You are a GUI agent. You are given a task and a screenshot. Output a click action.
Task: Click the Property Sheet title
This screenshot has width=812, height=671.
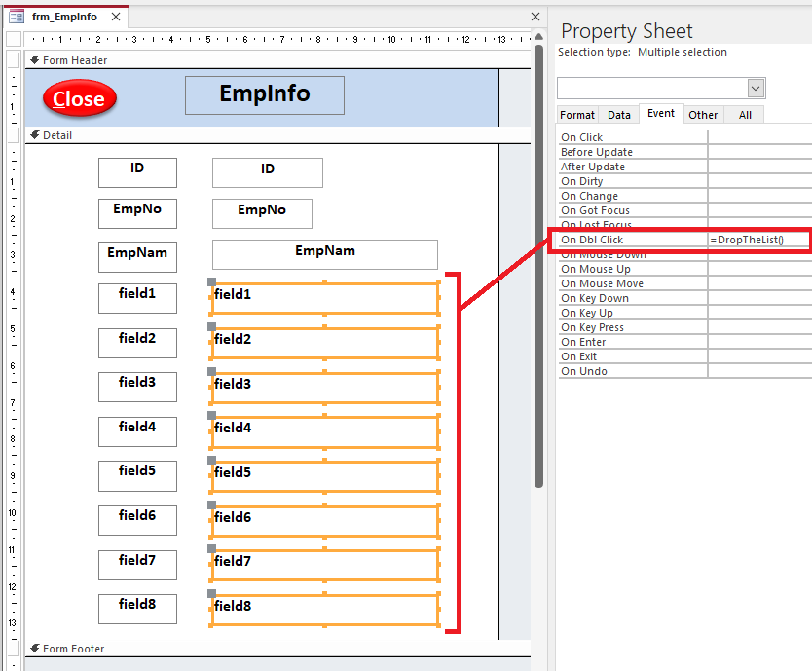[627, 31]
